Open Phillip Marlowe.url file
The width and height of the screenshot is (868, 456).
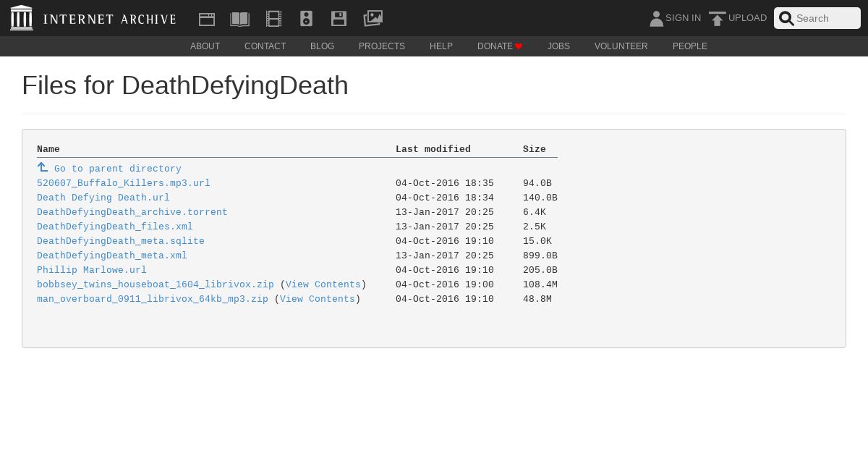(x=92, y=270)
